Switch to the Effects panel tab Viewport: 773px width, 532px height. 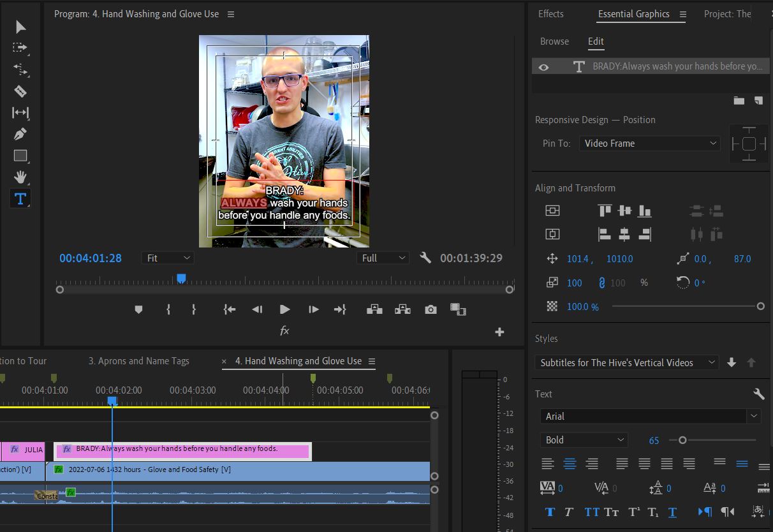tap(551, 14)
